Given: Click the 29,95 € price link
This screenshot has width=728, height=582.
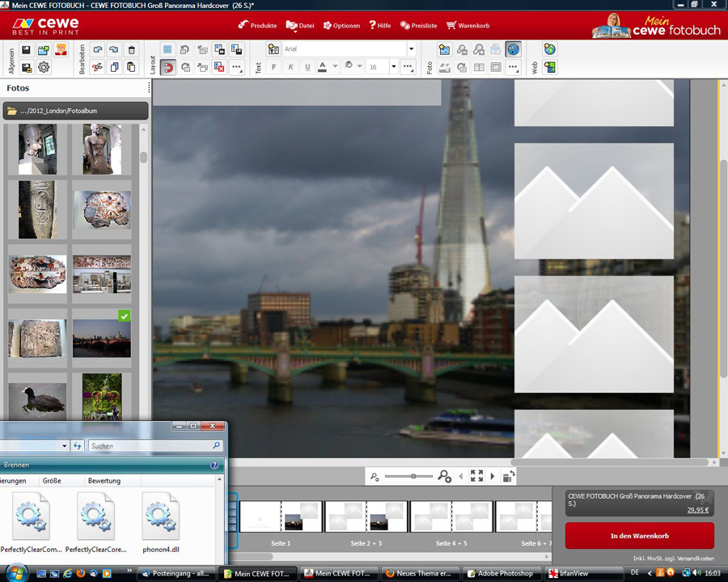Looking at the screenshot, I should point(697,510).
